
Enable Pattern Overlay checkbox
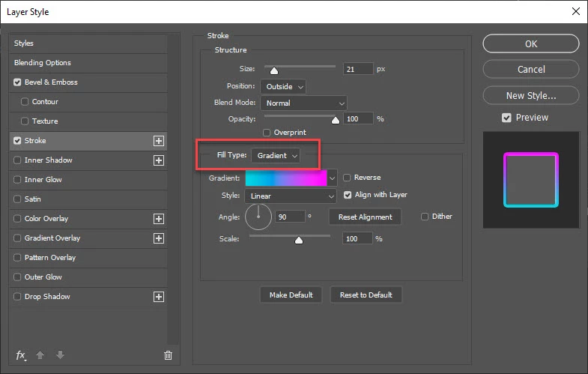point(17,258)
